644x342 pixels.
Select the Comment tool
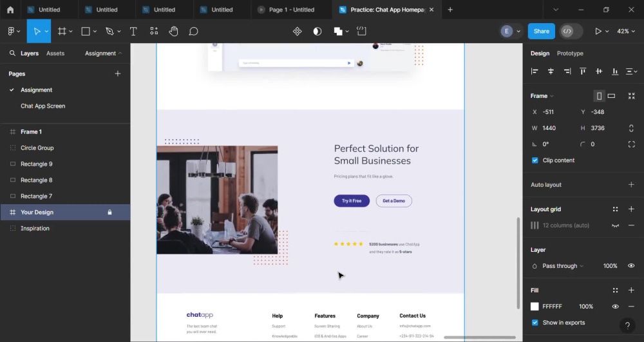(193, 31)
